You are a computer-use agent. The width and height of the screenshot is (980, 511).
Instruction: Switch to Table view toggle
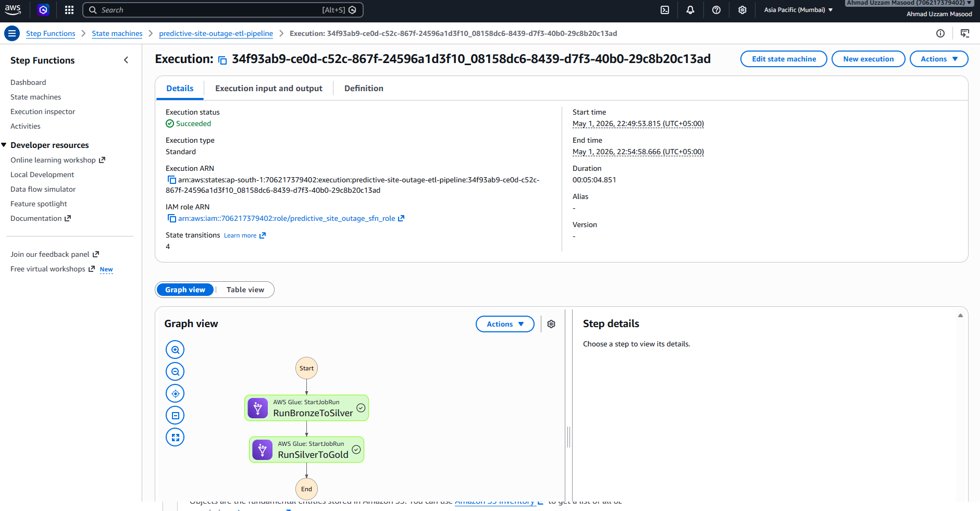[x=245, y=290]
